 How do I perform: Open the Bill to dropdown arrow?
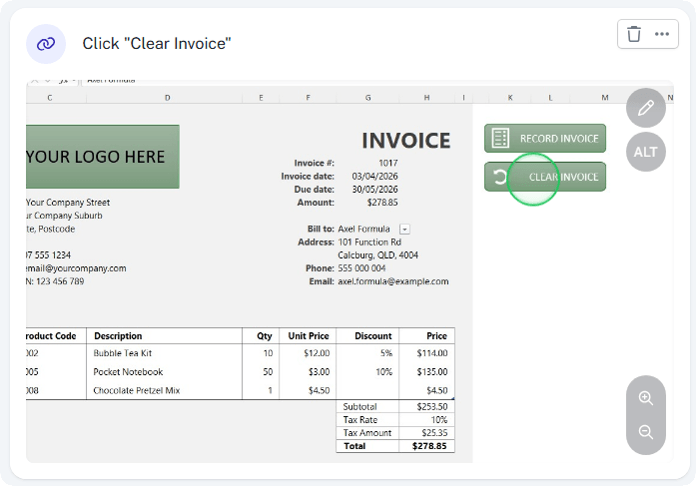tap(404, 229)
